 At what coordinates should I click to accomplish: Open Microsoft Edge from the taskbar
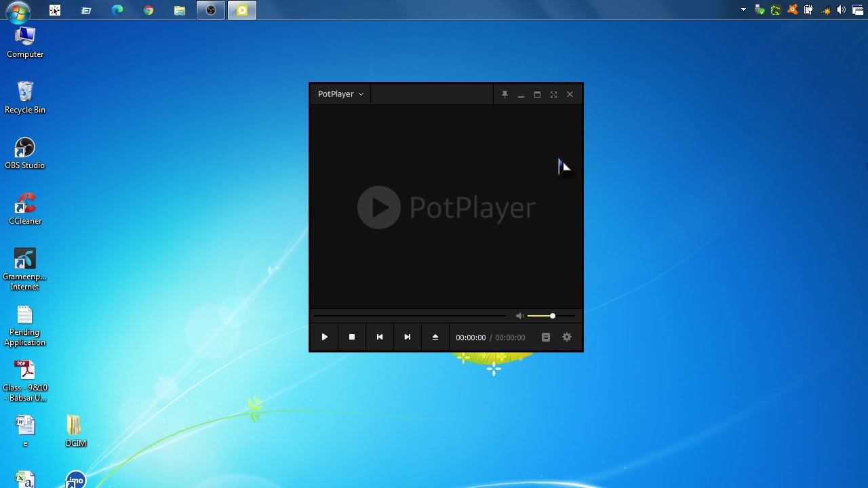(117, 10)
